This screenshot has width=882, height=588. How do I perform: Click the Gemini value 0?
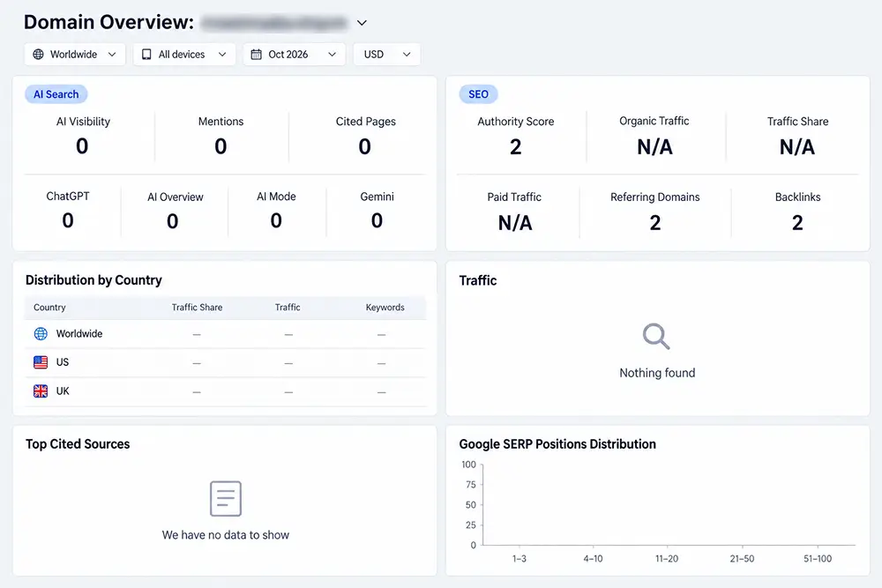click(377, 220)
